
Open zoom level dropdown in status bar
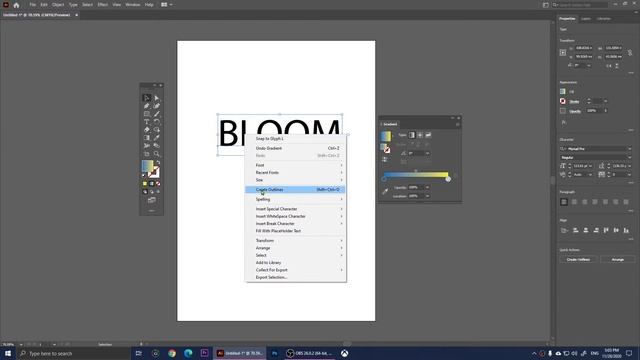pyautogui.click(x=21, y=344)
